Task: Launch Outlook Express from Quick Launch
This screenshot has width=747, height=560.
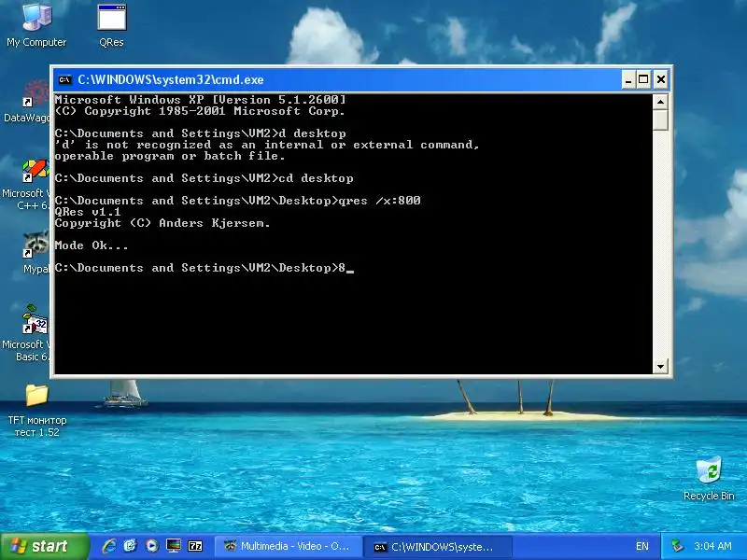Action: click(130, 546)
